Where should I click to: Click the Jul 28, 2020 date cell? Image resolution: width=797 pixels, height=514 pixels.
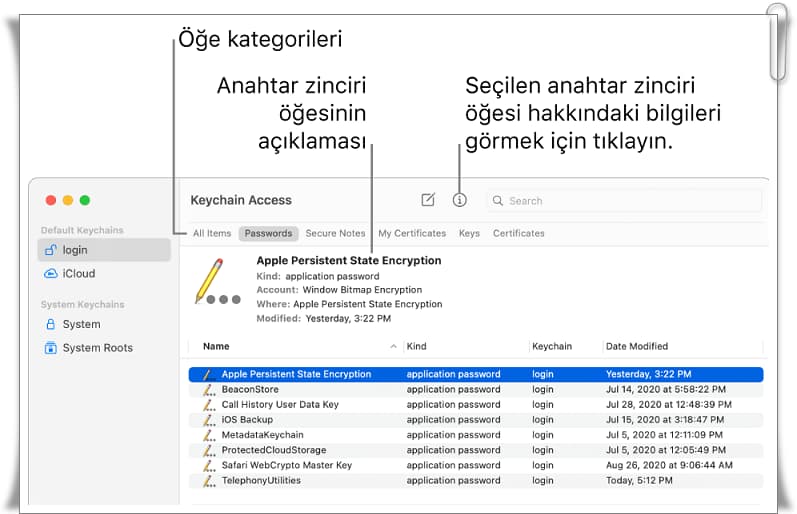pos(669,405)
